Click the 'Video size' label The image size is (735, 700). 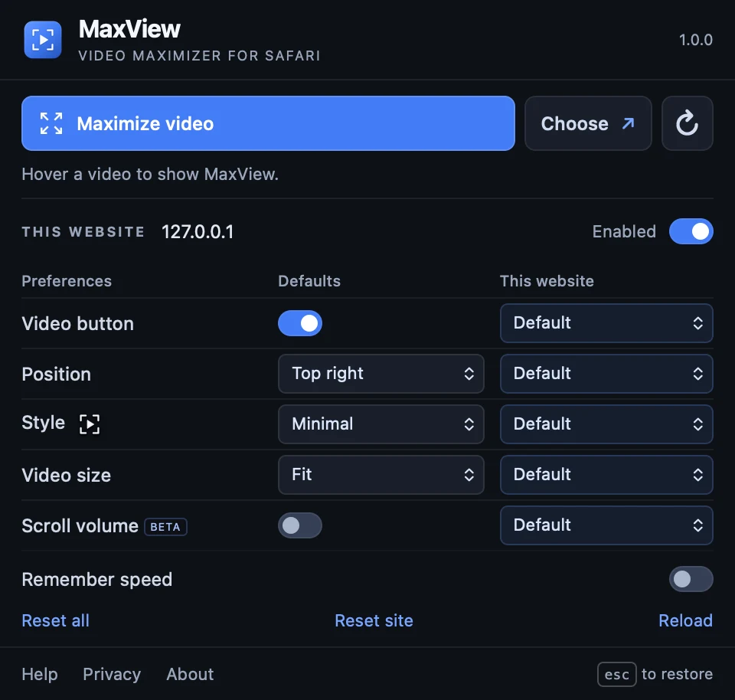[x=66, y=476]
